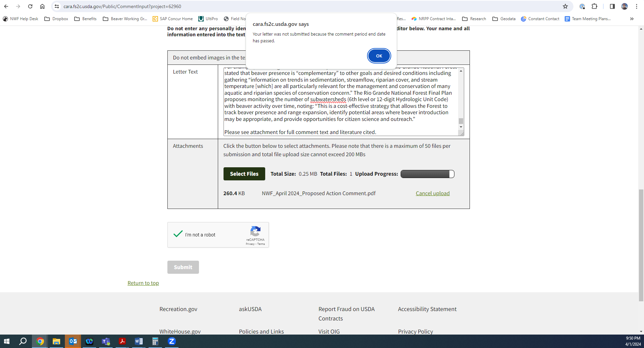Toggle the I'm not a robot checkbox

[178, 234]
